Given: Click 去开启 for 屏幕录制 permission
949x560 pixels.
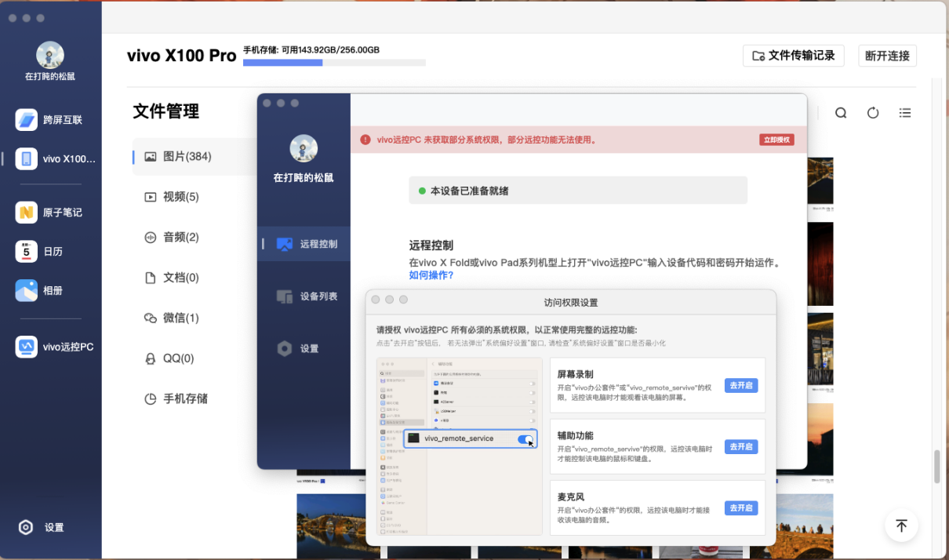Looking at the screenshot, I should (x=741, y=385).
